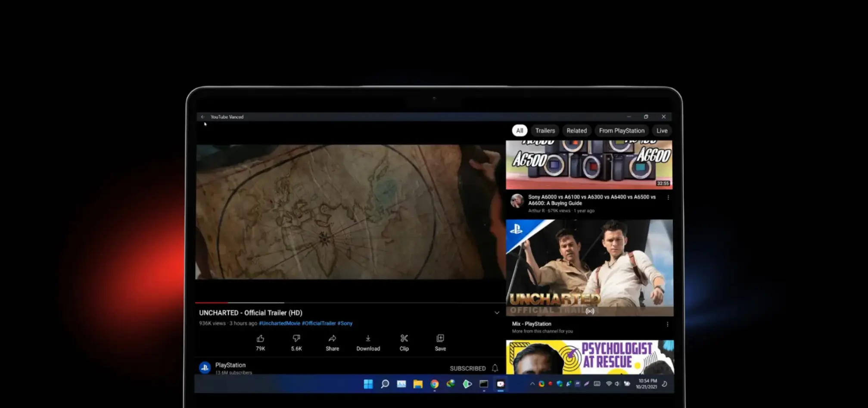Open the touch keyboard tray icon
868x408 pixels.
tap(597, 383)
